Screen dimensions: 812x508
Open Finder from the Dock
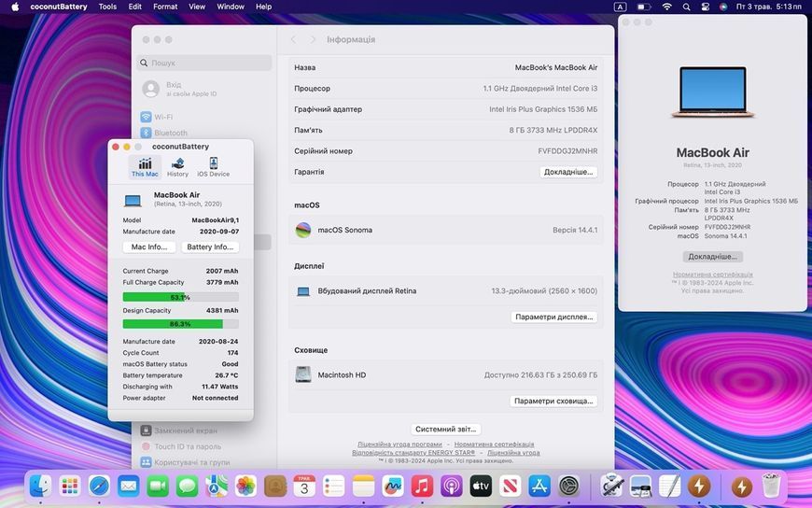[x=41, y=487]
